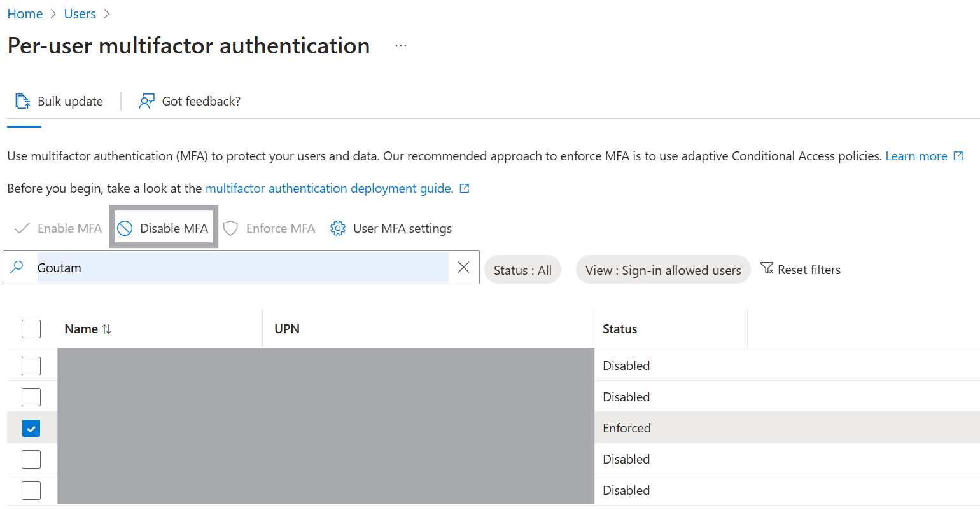Screen dimensions: 980x510
Task: Sort by the Name column header
Action: 81,329
